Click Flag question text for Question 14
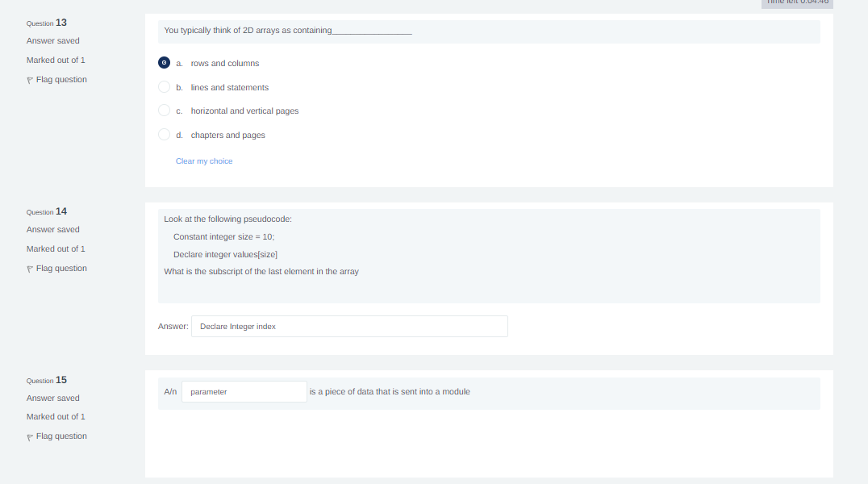868x484 pixels. pyautogui.click(x=61, y=269)
